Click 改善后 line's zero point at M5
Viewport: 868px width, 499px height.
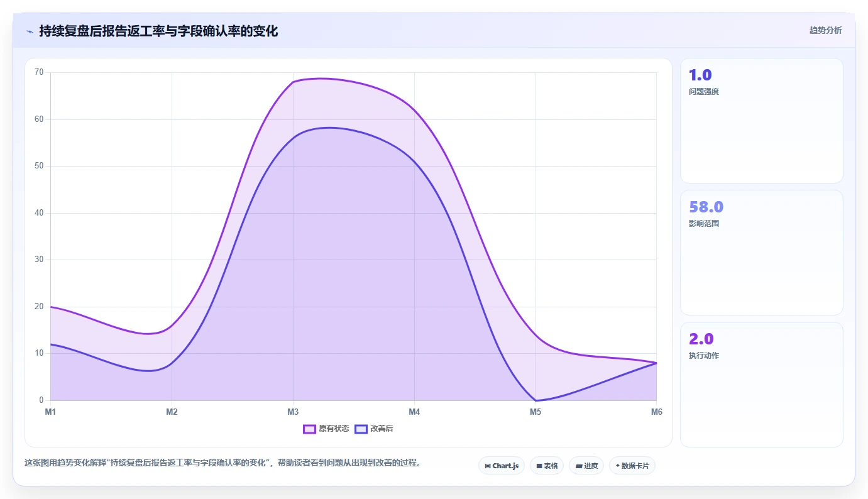coord(536,400)
